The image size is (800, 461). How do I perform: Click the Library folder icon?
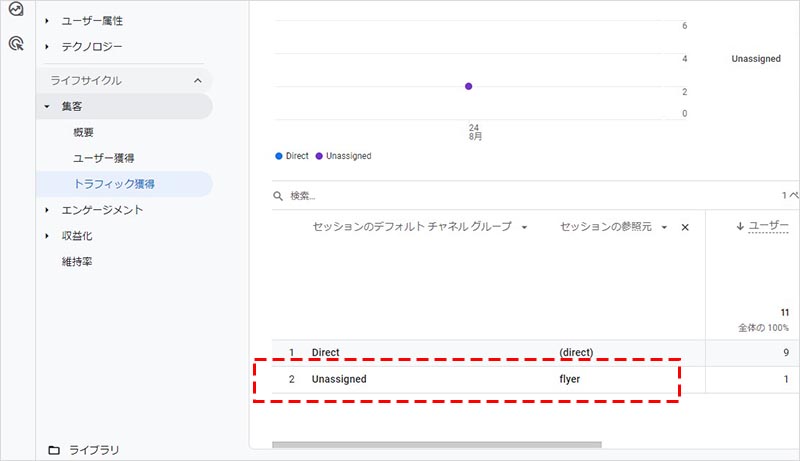tap(54, 450)
